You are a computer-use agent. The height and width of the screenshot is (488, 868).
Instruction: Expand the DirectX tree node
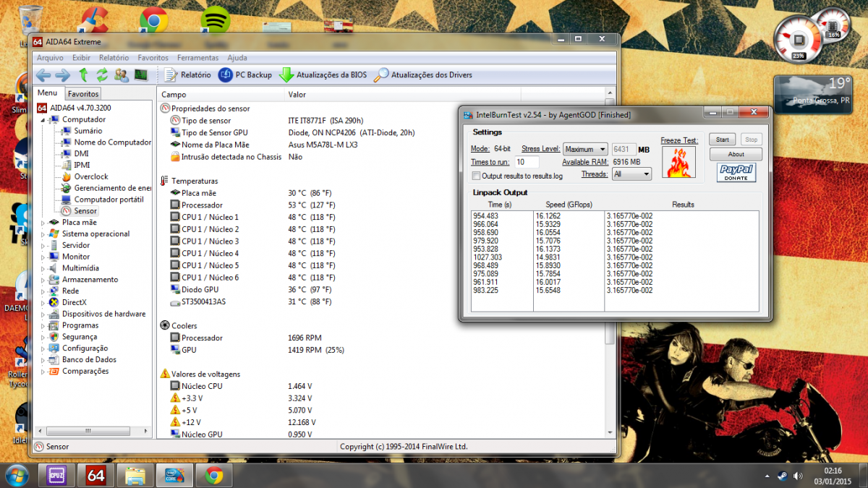coord(43,303)
